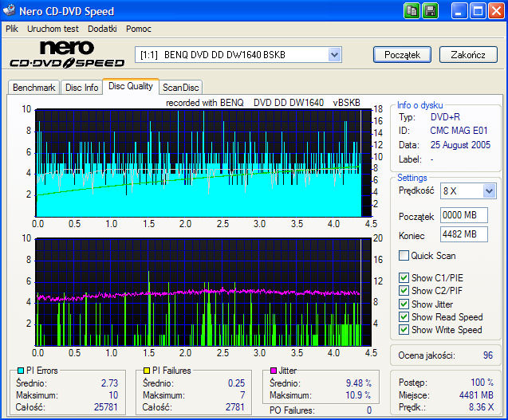Open the Dodatki menu

pos(102,29)
